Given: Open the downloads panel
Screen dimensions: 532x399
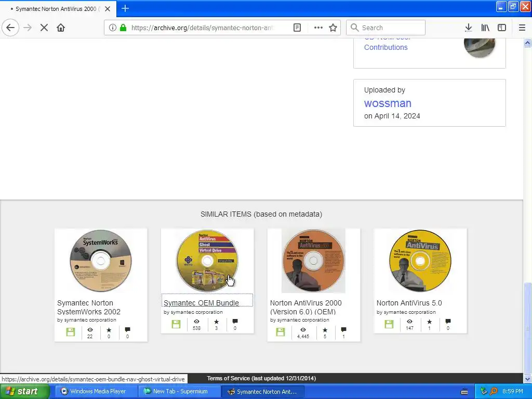Looking at the screenshot, I should 468,28.
